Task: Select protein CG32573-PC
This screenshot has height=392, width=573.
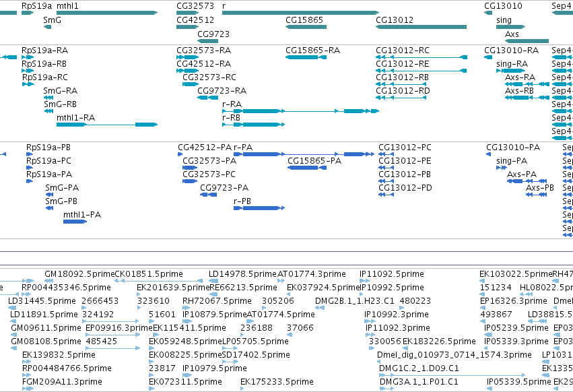Action: coord(190,181)
